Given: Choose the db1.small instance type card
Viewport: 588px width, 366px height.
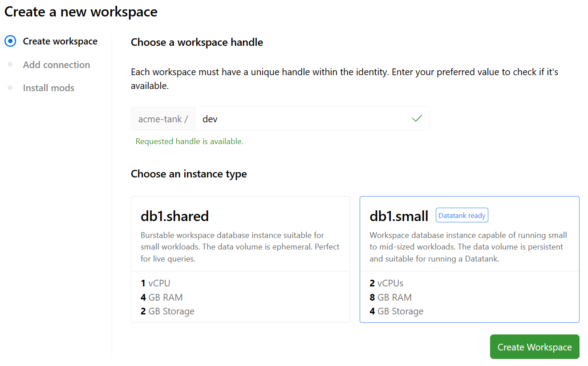Looking at the screenshot, I should 470,259.
